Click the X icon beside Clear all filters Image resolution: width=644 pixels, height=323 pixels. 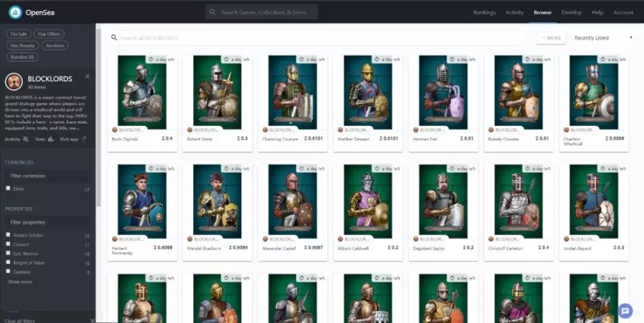pyautogui.click(x=92, y=320)
